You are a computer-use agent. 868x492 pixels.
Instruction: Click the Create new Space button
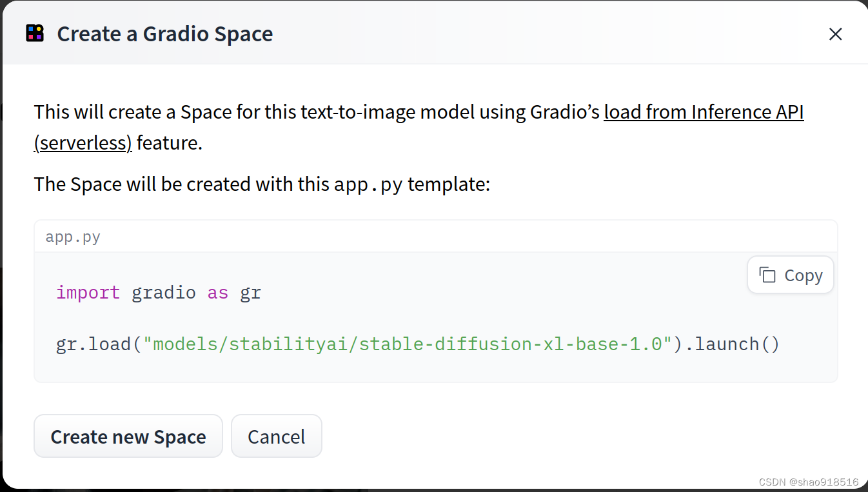(128, 437)
